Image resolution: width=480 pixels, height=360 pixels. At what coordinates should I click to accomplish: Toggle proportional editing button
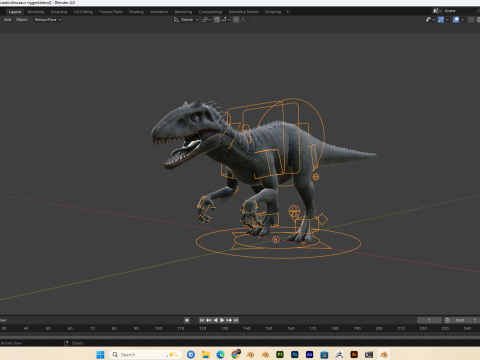236,20
